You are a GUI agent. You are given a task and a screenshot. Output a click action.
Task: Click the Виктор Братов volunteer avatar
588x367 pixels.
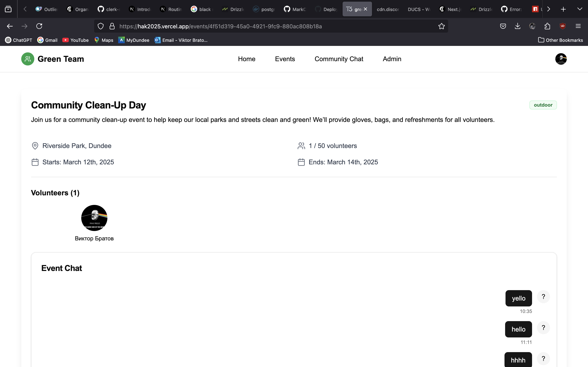pos(94,218)
